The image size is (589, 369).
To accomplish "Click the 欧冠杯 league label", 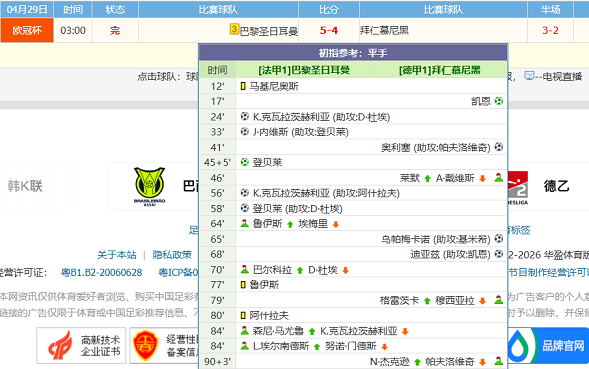I will pyautogui.click(x=27, y=30).
